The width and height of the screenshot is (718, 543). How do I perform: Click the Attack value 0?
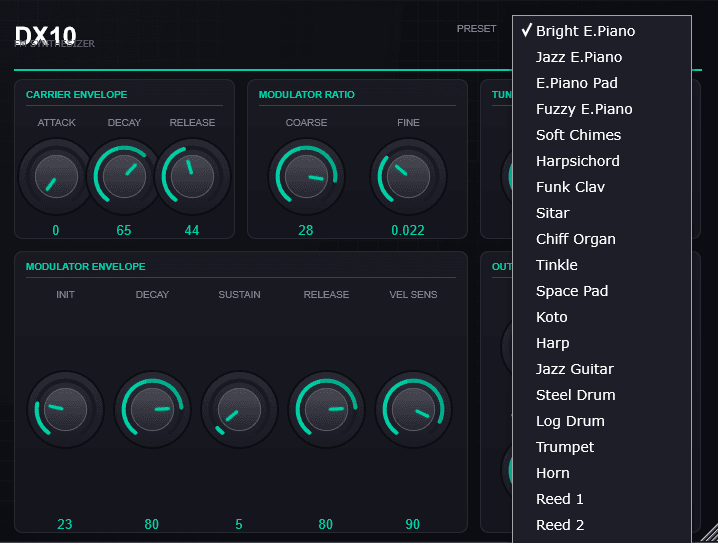click(x=56, y=230)
